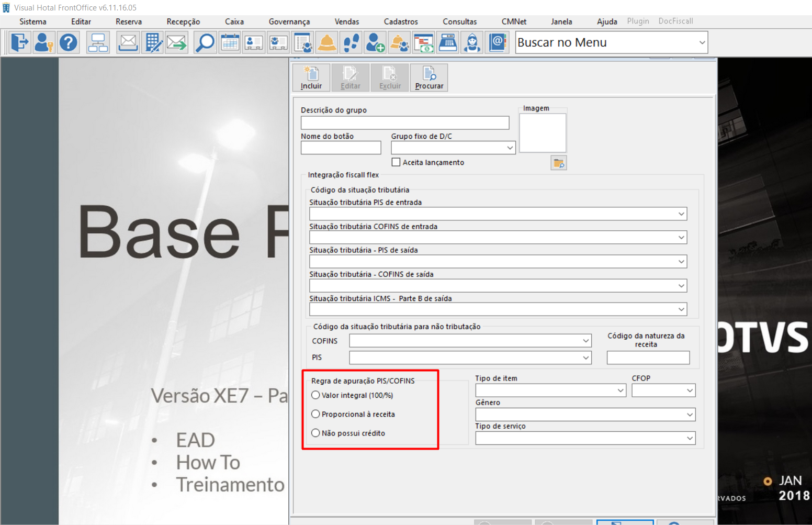812x525 pixels.
Task: Click the Imagem preview box
Action: [x=543, y=133]
